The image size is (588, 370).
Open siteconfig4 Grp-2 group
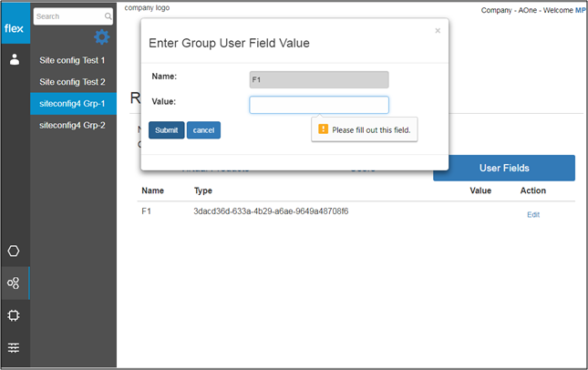click(x=73, y=126)
